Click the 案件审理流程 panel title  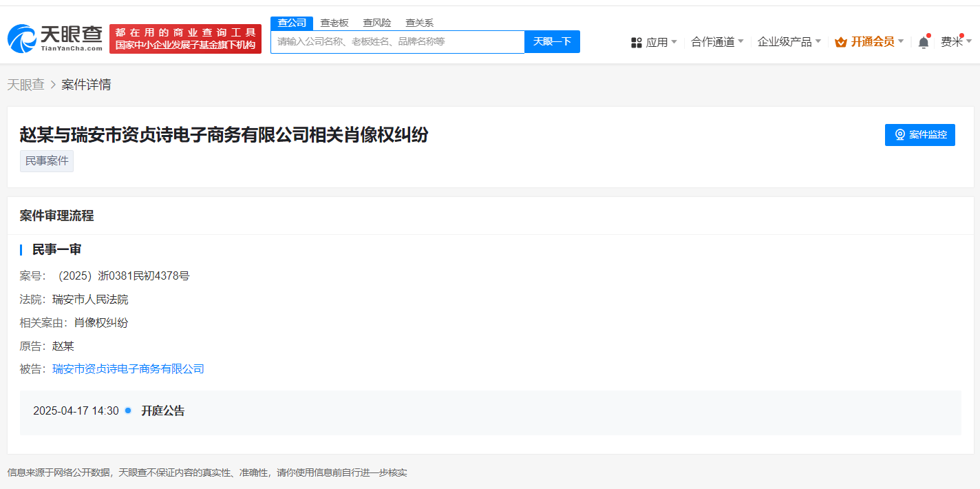[56, 216]
